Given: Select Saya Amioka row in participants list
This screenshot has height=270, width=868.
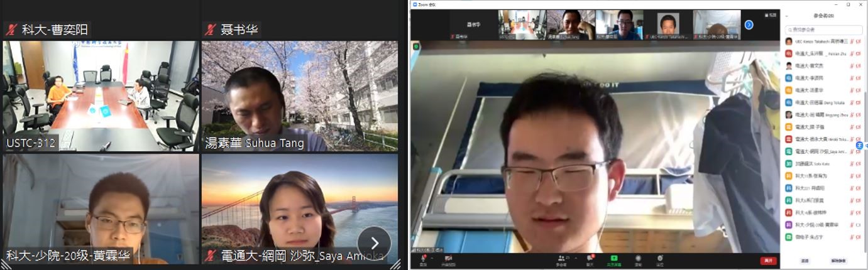Looking at the screenshot, I should [x=823, y=151].
